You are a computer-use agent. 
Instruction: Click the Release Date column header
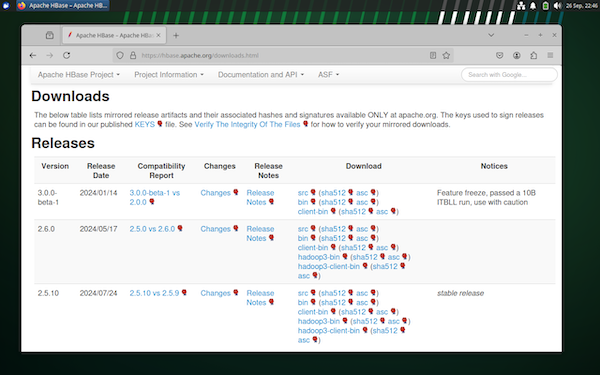point(101,171)
